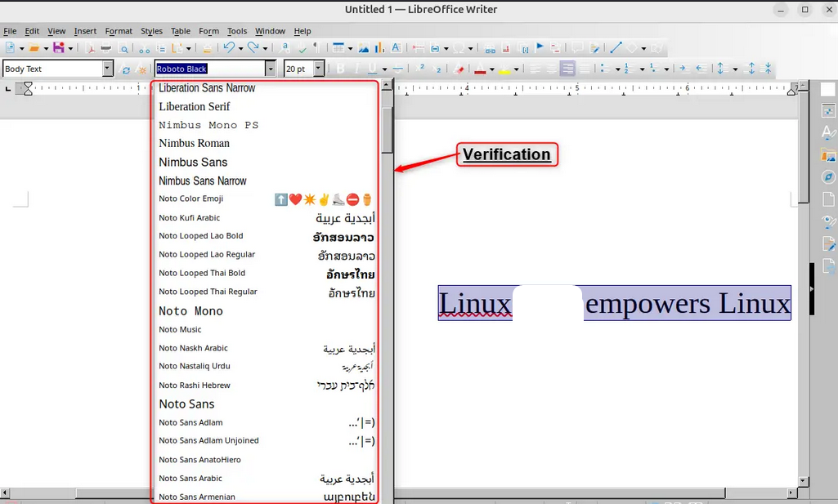838x504 pixels.
Task: Open the Tools menu
Action: tap(236, 31)
